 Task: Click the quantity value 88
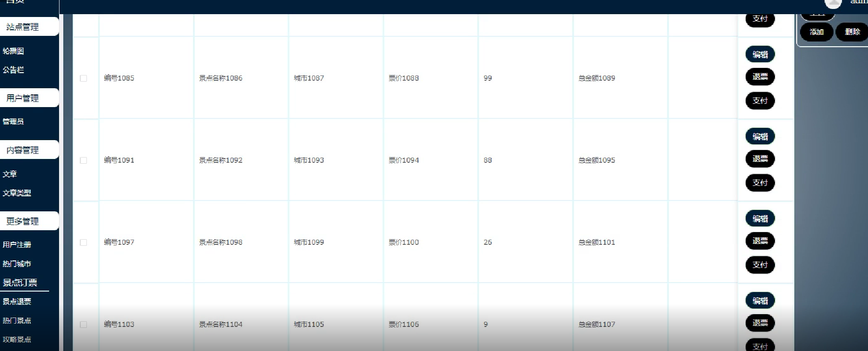[488, 160]
